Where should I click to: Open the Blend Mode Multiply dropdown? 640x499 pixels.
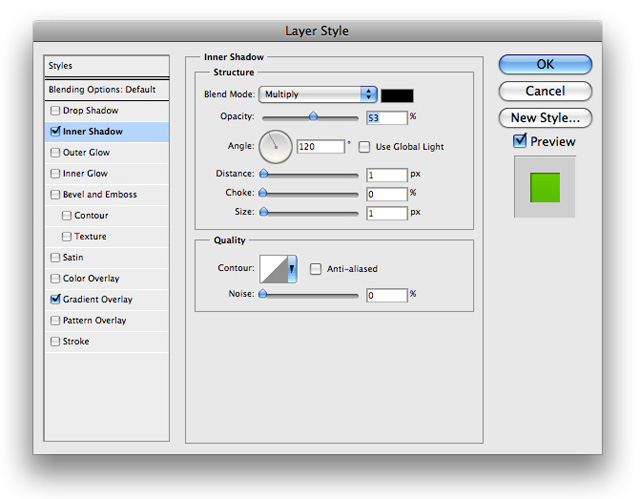(318, 94)
